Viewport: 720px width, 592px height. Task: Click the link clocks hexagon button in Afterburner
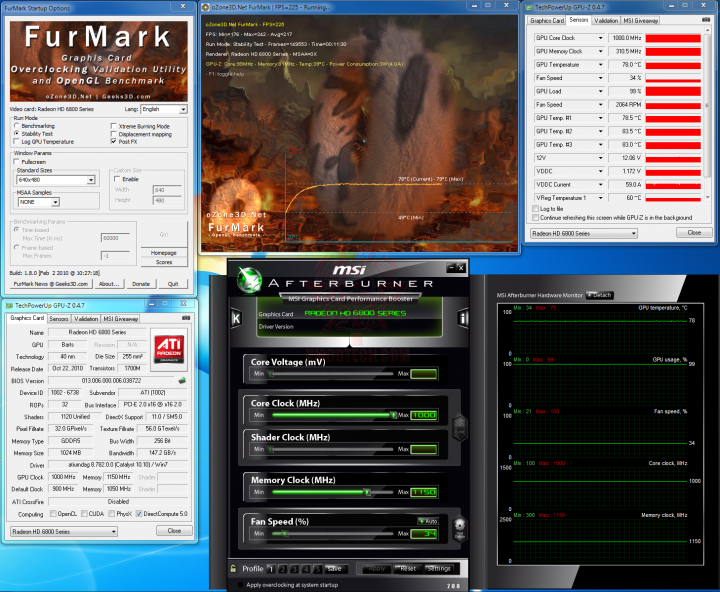pos(460,427)
